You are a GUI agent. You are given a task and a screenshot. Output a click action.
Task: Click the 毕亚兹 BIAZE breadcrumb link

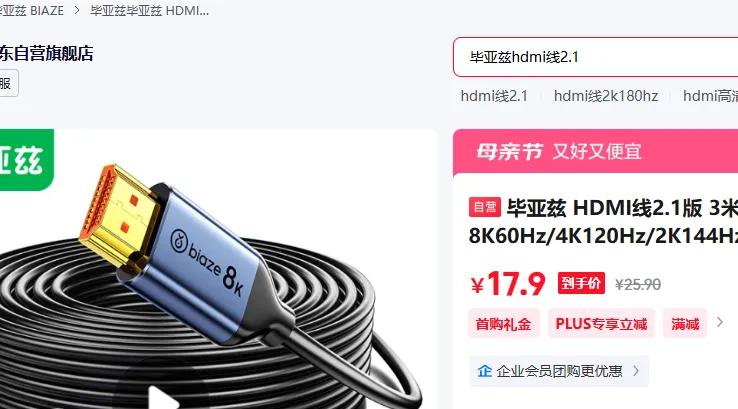(31, 10)
